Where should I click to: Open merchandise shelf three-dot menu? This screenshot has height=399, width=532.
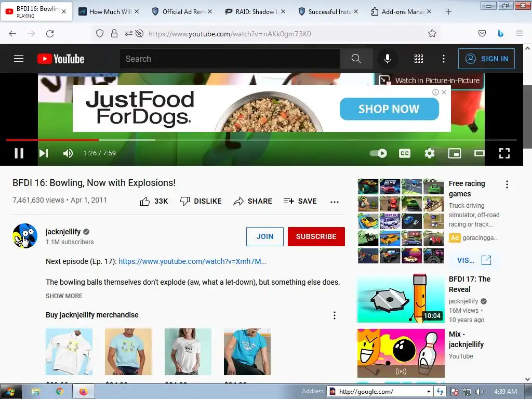tap(335, 315)
